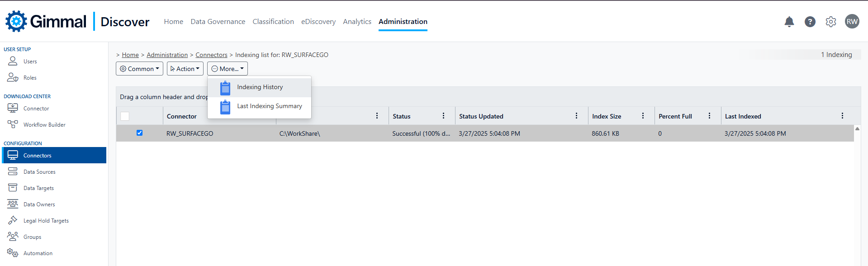Image resolution: width=868 pixels, height=266 pixels.
Task: Open column menu for Status column
Action: [x=443, y=116]
